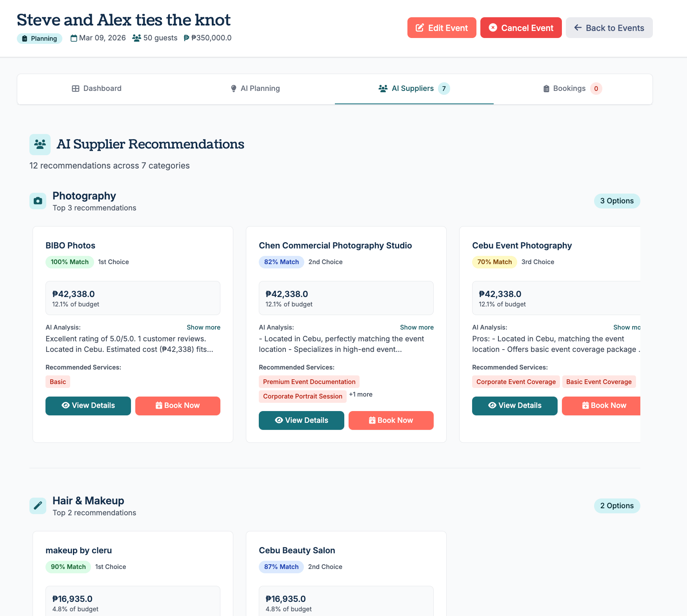This screenshot has width=687, height=616.
Task: Click the clipboard icon on Bookings tab
Action: [545, 89]
